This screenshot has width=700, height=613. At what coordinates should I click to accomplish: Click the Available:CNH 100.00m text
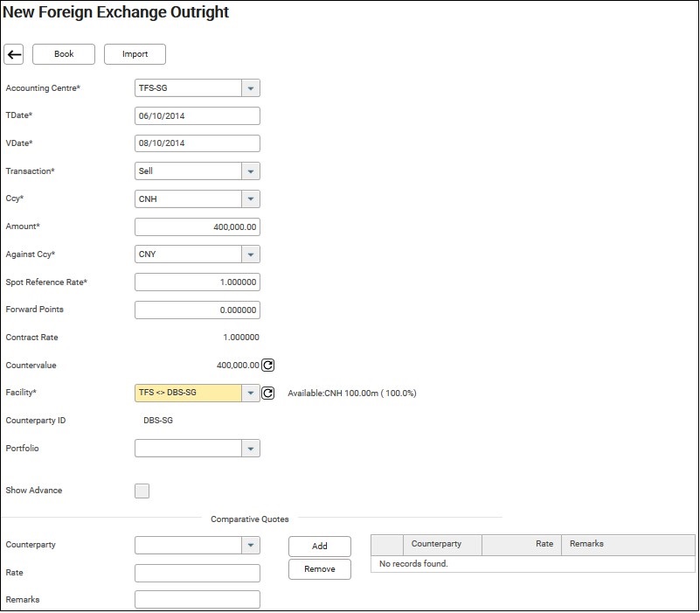click(x=352, y=394)
